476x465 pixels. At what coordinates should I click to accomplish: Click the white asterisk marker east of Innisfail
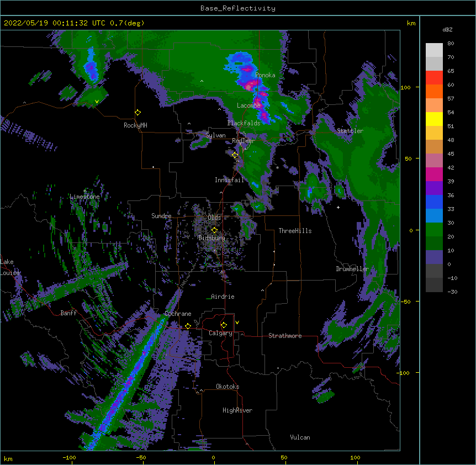coord(277,168)
